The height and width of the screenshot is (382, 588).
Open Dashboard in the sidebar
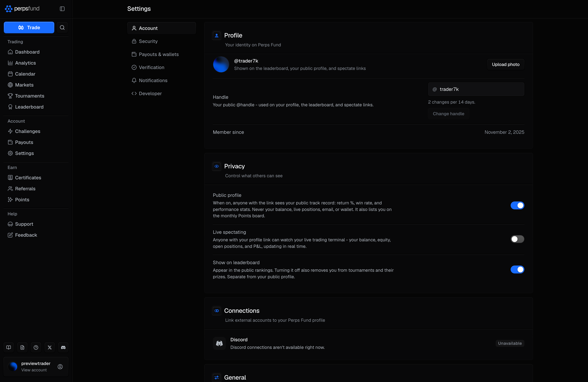(x=36, y=52)
